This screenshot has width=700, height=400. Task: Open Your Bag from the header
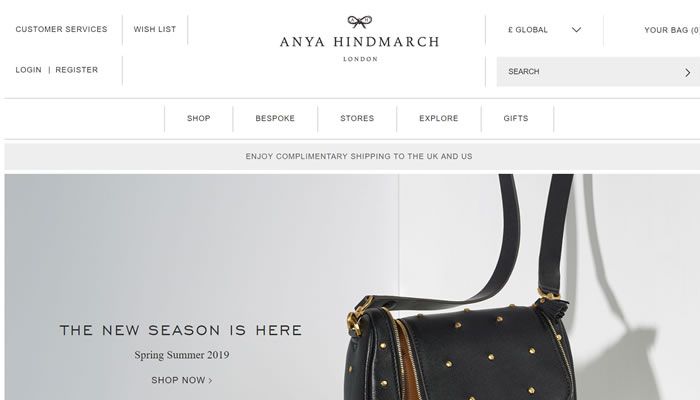pyautogui.click(x=672, y=30)
